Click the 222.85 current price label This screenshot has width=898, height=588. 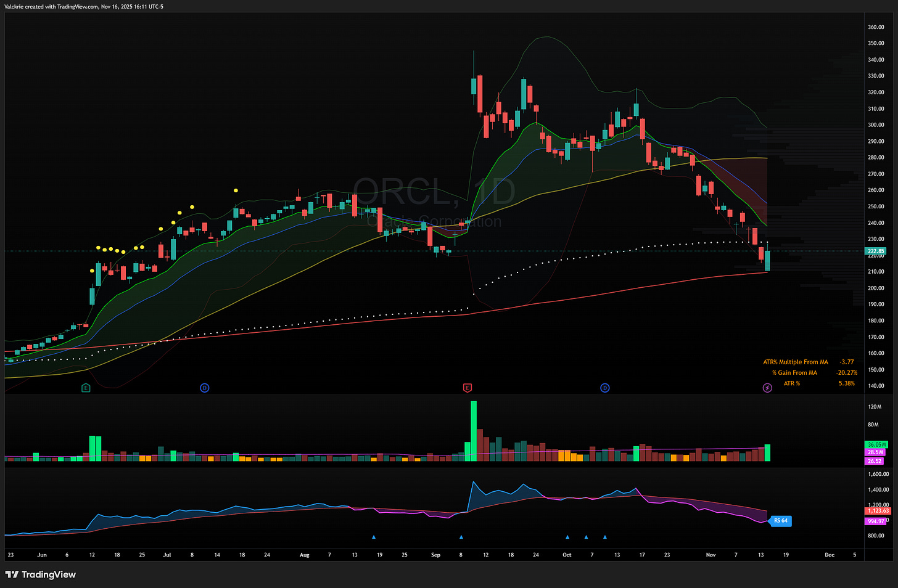[876, 251]
